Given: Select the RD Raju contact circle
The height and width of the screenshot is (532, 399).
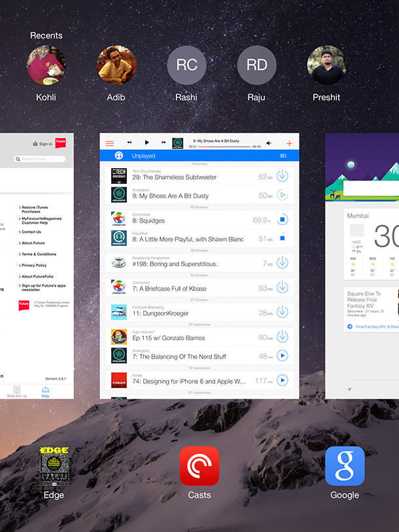Looking at the screenshot, I should coord(257,65).
